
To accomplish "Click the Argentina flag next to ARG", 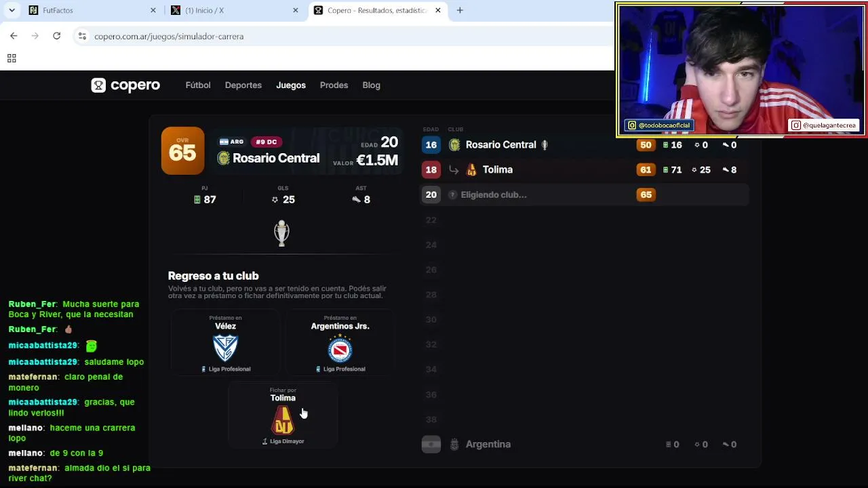I will click(224, 142).
